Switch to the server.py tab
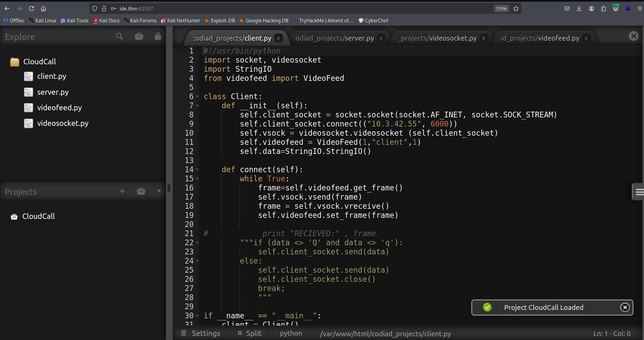Image resolution: width=644 pixels, height=340 pixels. pyautogui.click(x=335, y=38)
